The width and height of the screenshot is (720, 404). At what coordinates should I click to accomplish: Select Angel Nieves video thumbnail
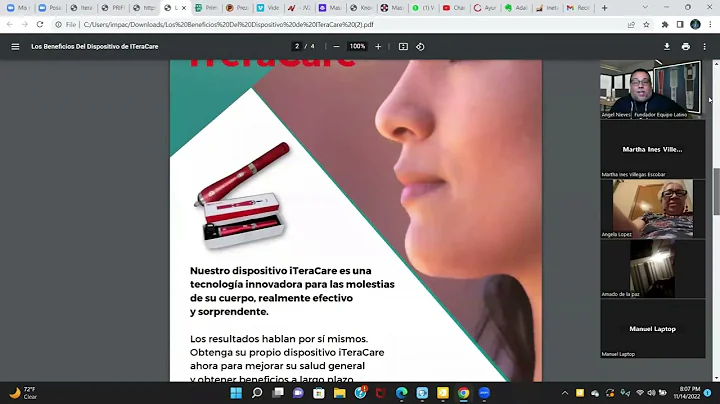point(652,89)
